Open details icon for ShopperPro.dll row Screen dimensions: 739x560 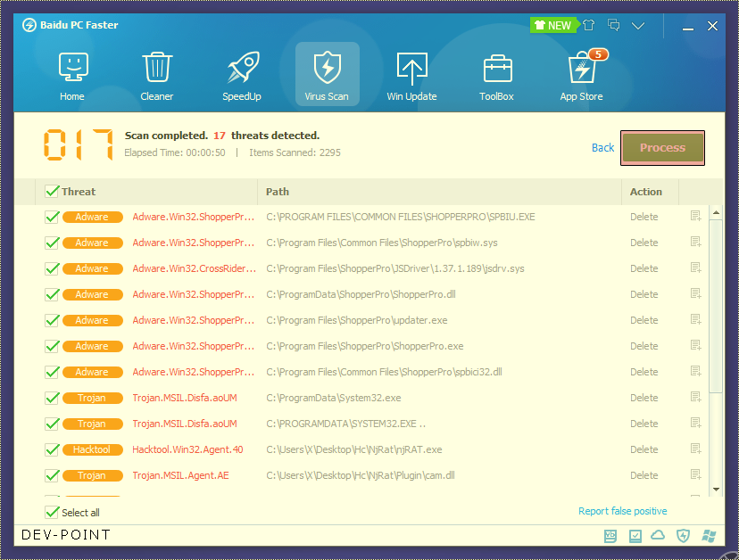pos(695,294)
